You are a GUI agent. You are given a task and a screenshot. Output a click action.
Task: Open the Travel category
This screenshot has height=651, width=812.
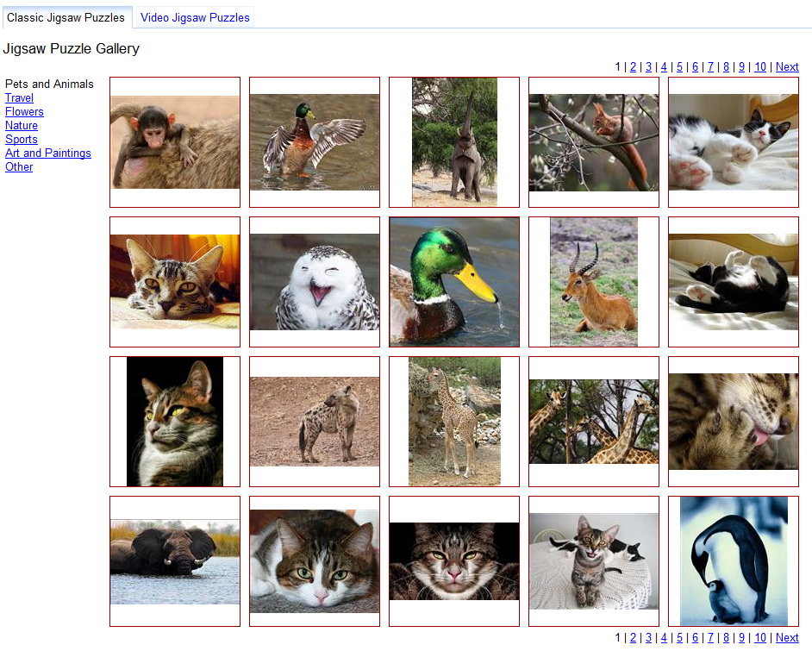point(19,98)
